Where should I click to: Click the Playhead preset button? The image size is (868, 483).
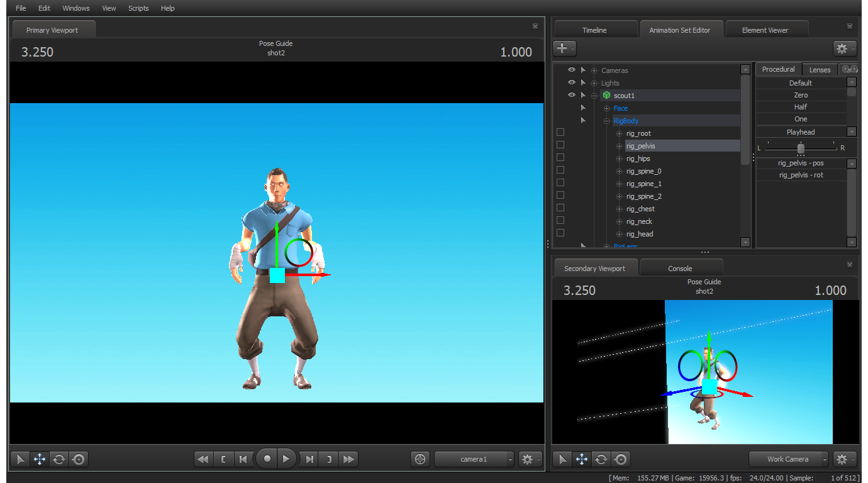pyautogui.click(x=801, y=132)
